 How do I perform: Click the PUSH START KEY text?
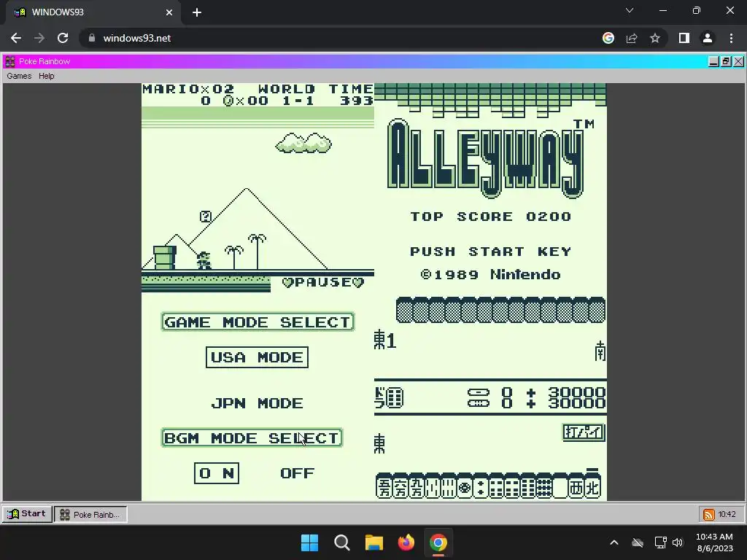[491, 252]
